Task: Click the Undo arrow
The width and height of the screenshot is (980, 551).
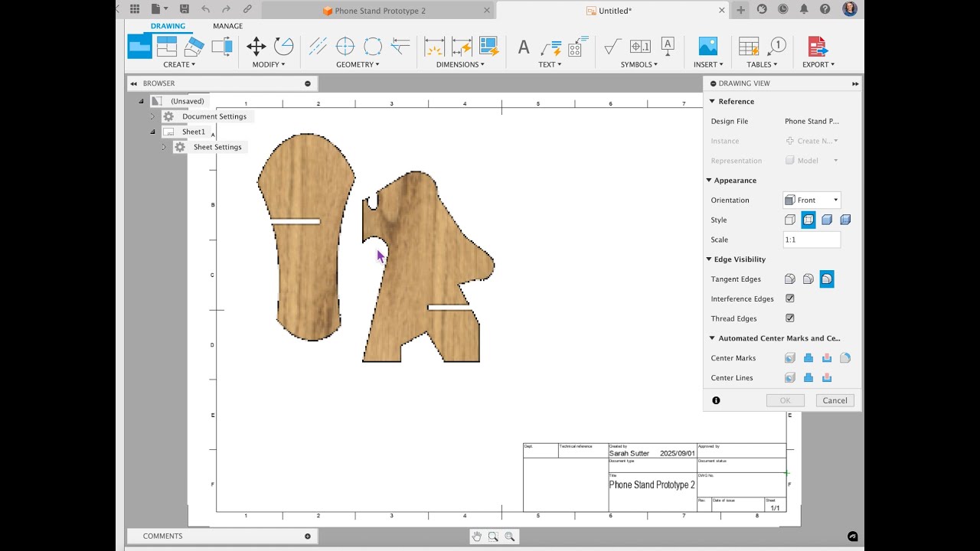Action: click(205, 9)
